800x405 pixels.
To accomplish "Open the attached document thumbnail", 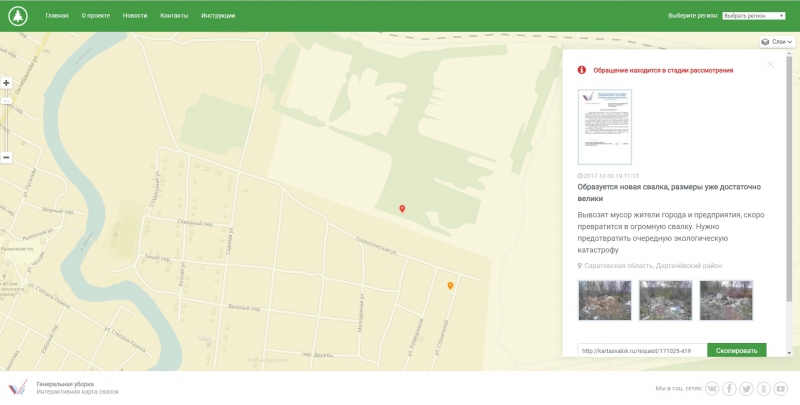I will tap(605, 127).
